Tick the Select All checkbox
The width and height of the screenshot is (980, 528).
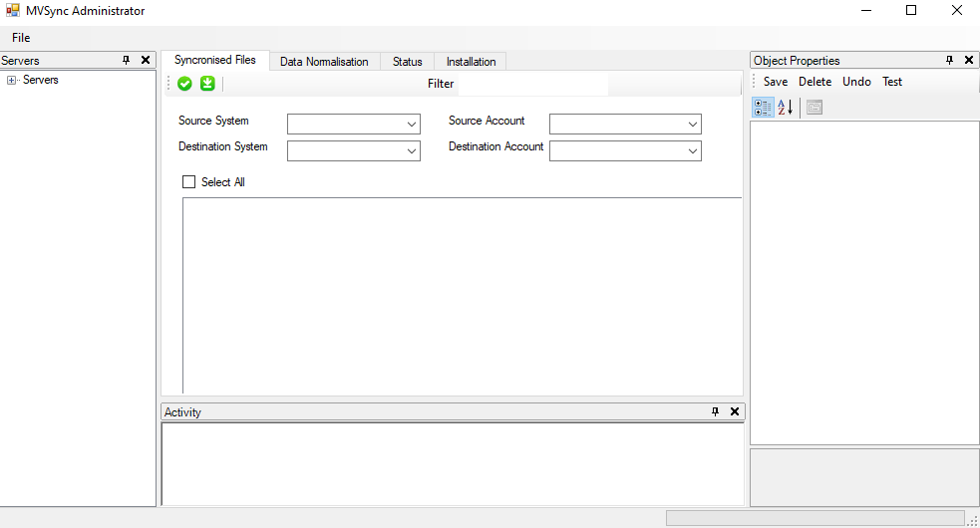pos(188,182)
